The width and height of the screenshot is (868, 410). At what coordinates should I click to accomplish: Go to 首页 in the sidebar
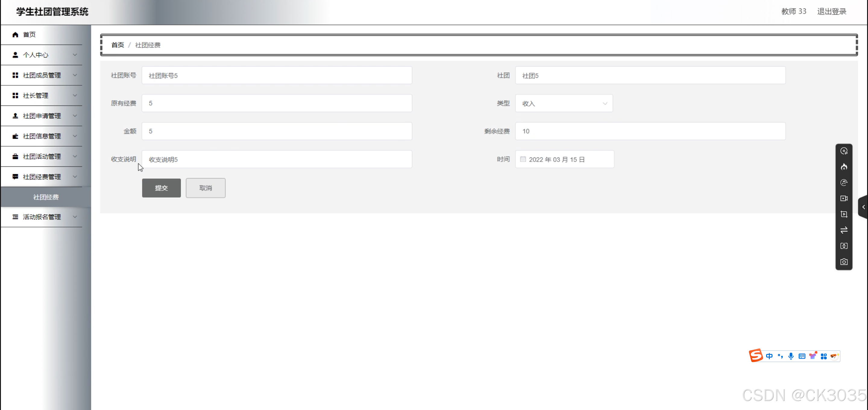coord(29,34)
